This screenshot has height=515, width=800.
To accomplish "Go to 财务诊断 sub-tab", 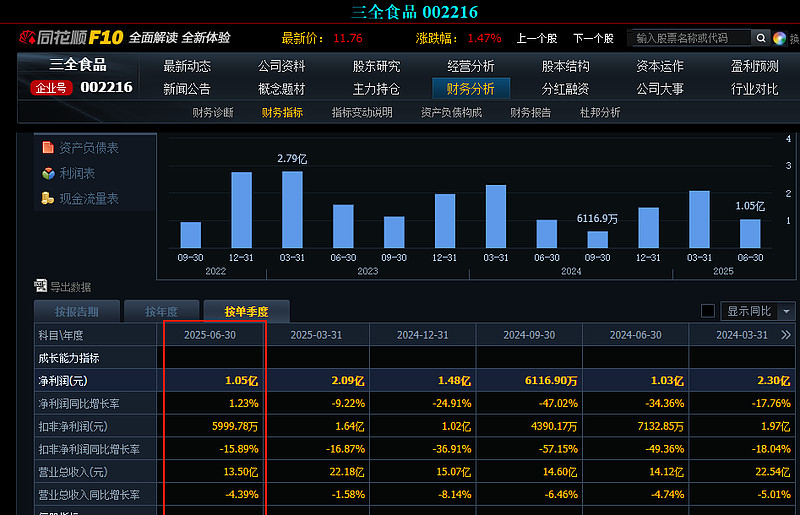I will click(213, 112).
